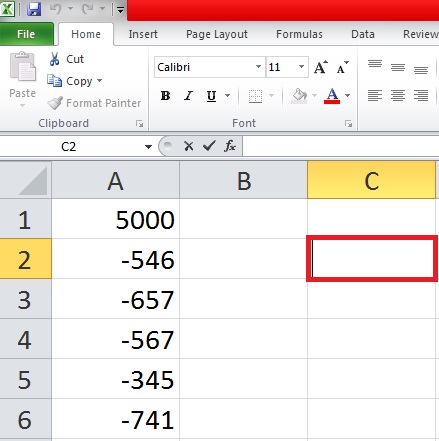
Task: Switch to the Insert ribbon tab
Action: (143, 34)
